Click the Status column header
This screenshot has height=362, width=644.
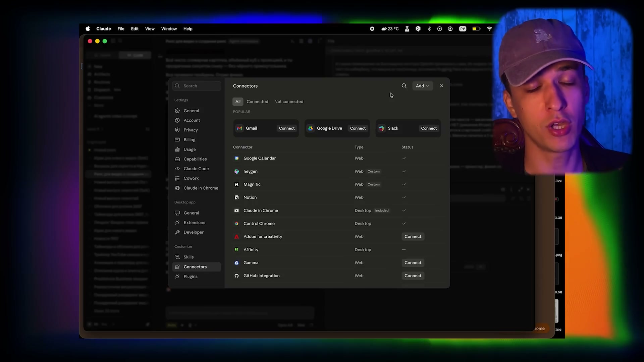click(x=407, y=147)
